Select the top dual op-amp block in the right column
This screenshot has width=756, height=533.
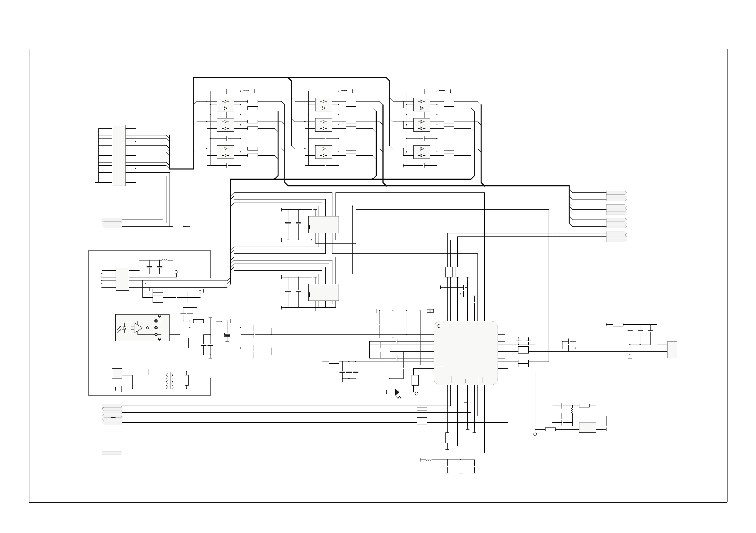[x=422, y=105]
